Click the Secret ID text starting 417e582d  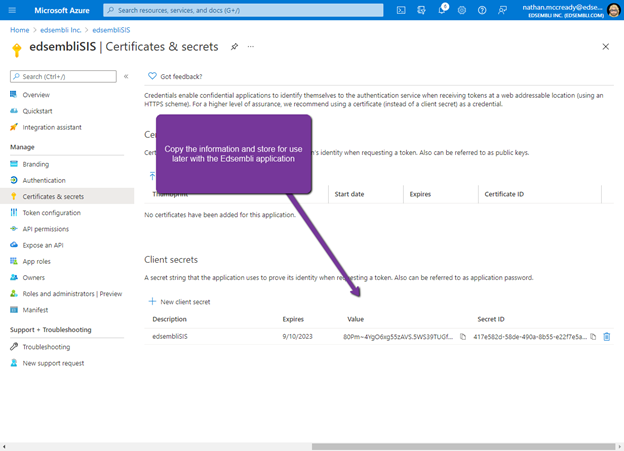(530, 337)
